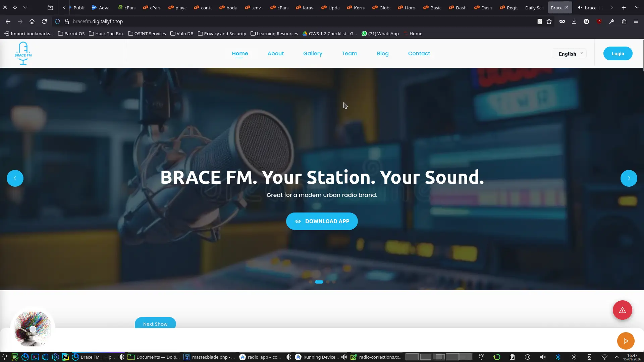Go to previous hero slide arrow

pos(15,178)
